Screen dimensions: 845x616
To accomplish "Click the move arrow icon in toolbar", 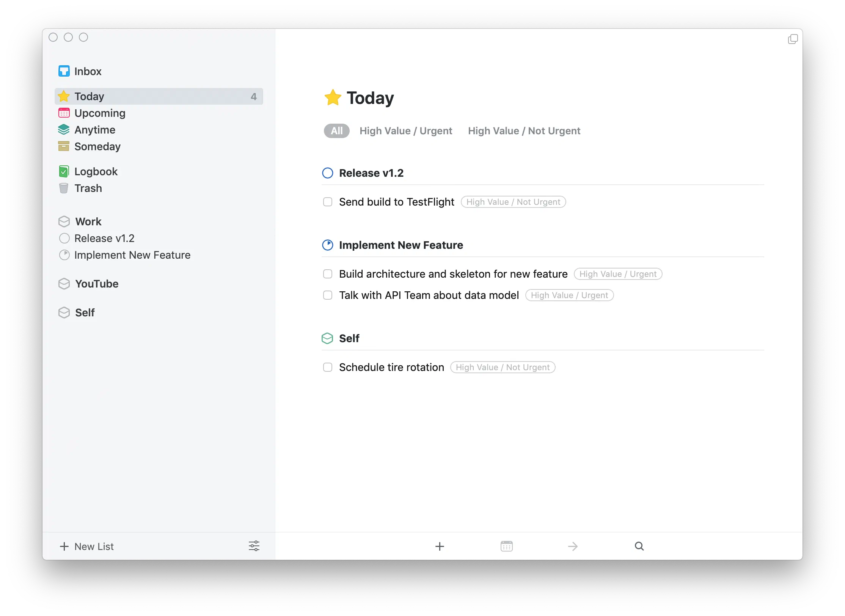I will click(573, 546).
